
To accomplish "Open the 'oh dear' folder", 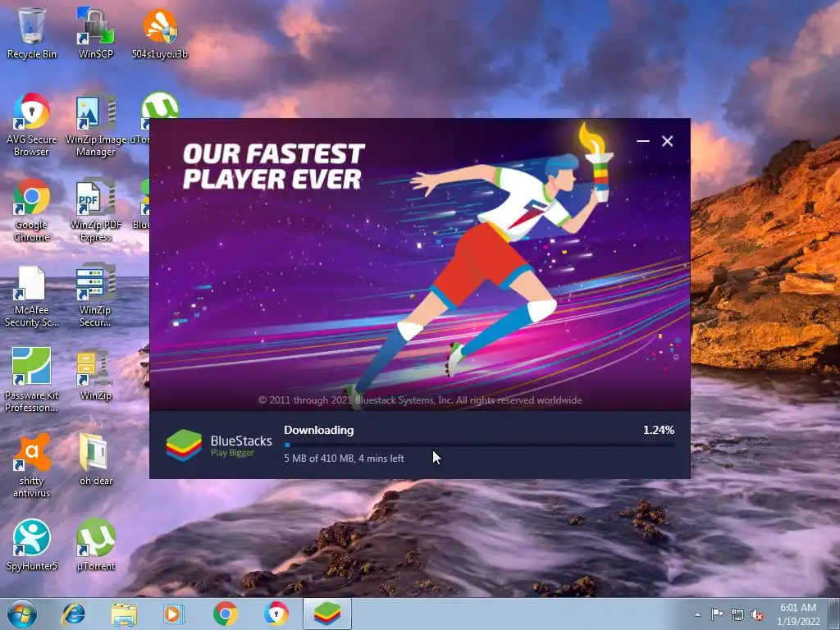I will click(x=95, y=459).
